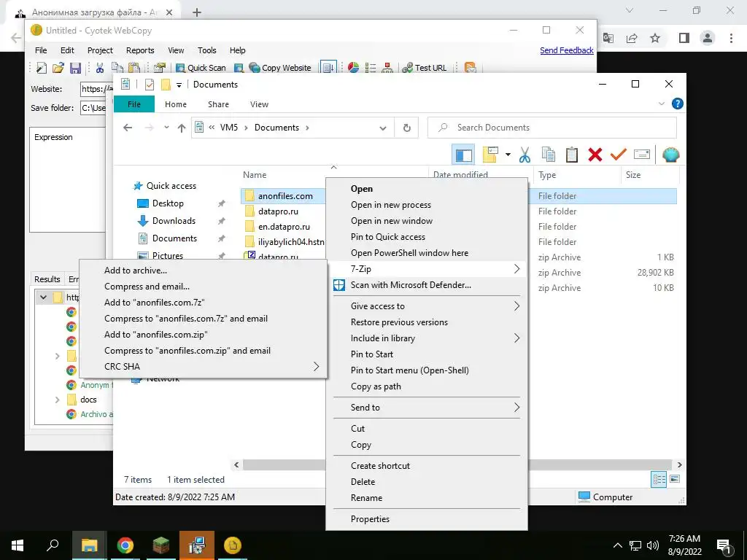The image size is (747, 560).
Task: Select Add to archive... in 7-Zip submenu
Action: [203, 271]
